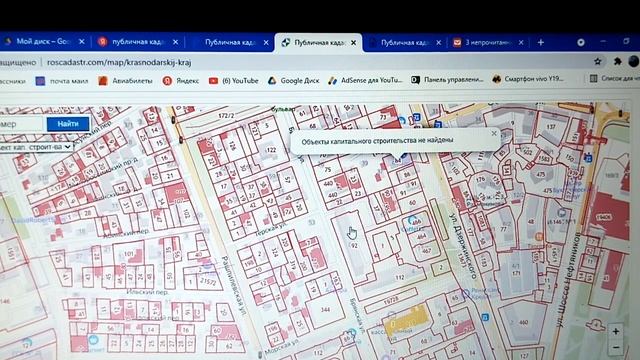The height and width of the screenshot is (360, 640).
Task: Open the Панель управления bookmark
Action: pos(447,80)
